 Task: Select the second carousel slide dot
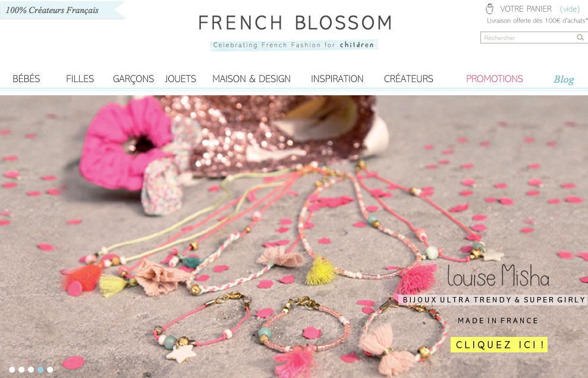pos(21,370)
